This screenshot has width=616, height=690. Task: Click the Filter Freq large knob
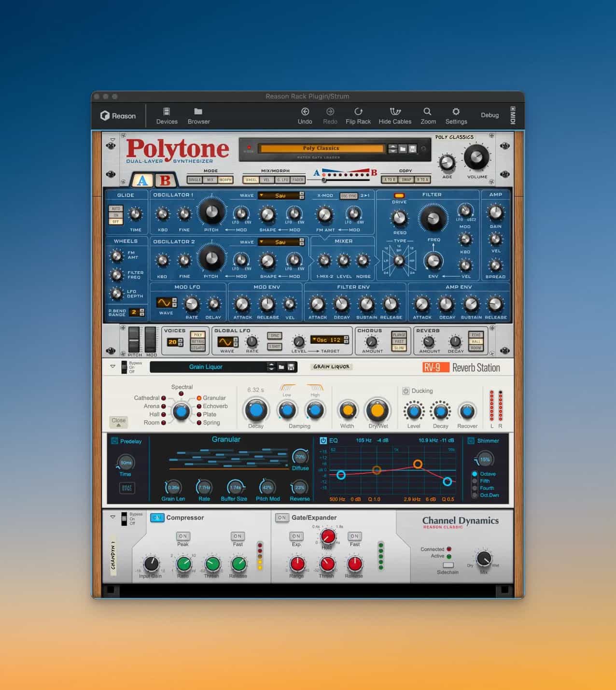[433, 218]
